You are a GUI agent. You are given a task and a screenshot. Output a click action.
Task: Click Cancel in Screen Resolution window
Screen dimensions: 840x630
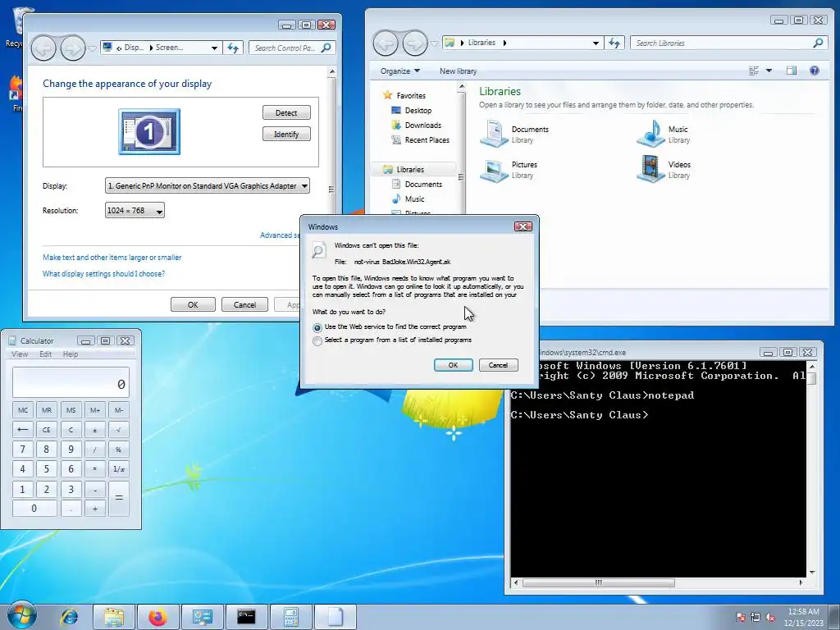click(x=244, y=304)
